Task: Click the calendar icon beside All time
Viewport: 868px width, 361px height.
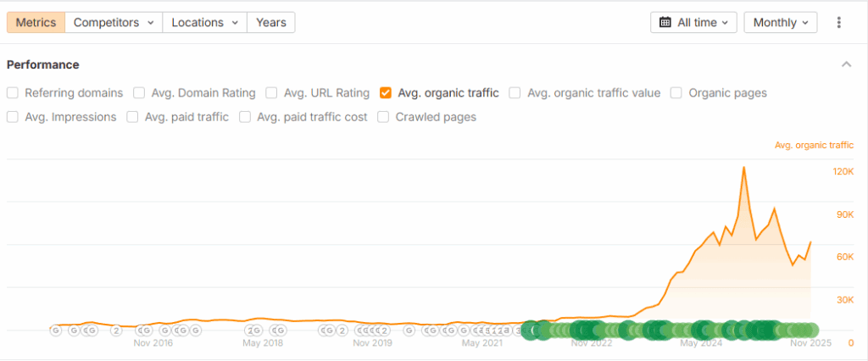Action: tap(665, 23)
